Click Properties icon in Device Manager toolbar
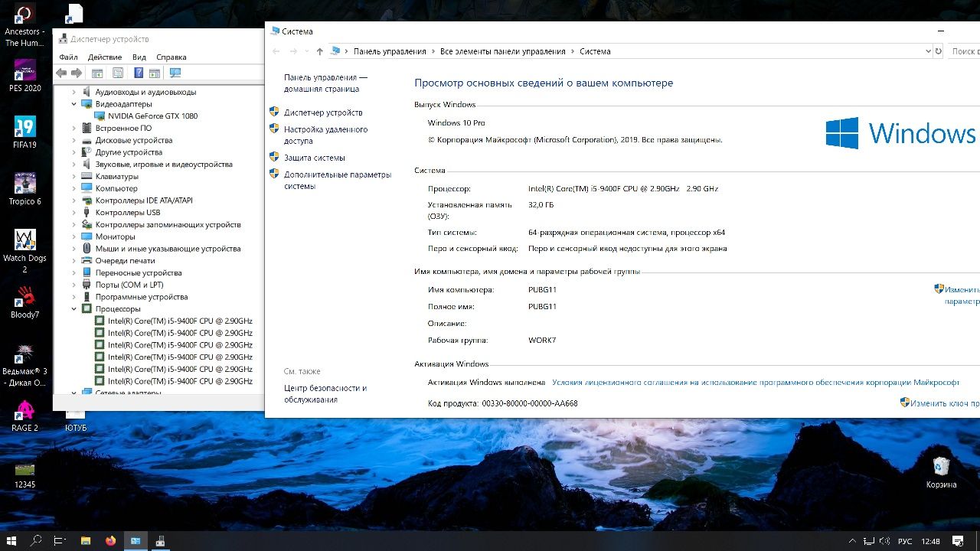Viewport: 980px width, 551px height. [118, 73]
